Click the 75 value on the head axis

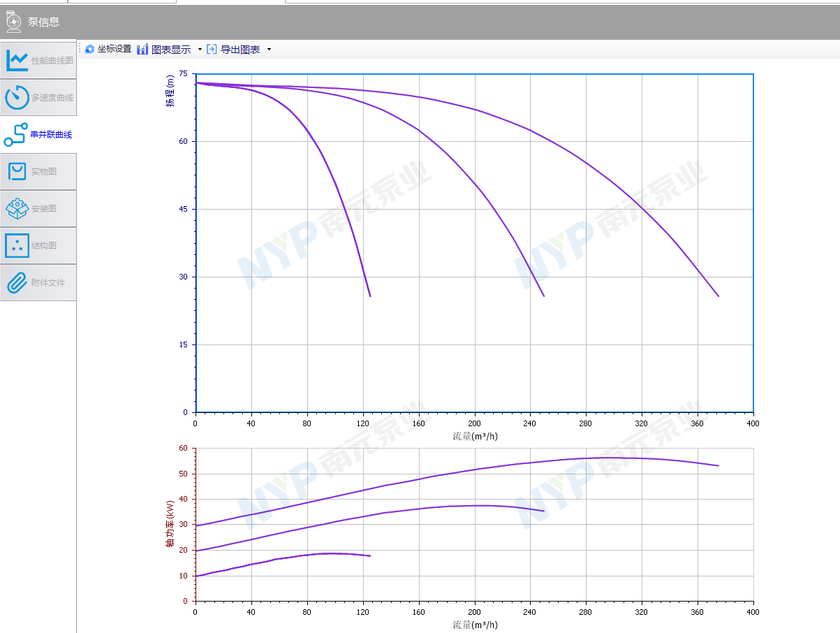(183, 73)
